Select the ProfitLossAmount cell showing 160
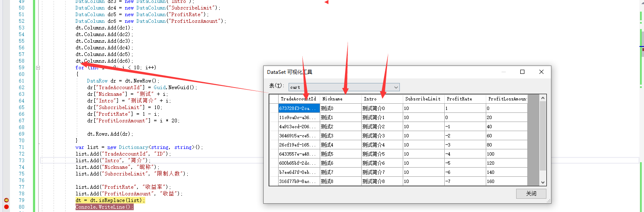This screenshot has width=644, height=212. (507, 181)
